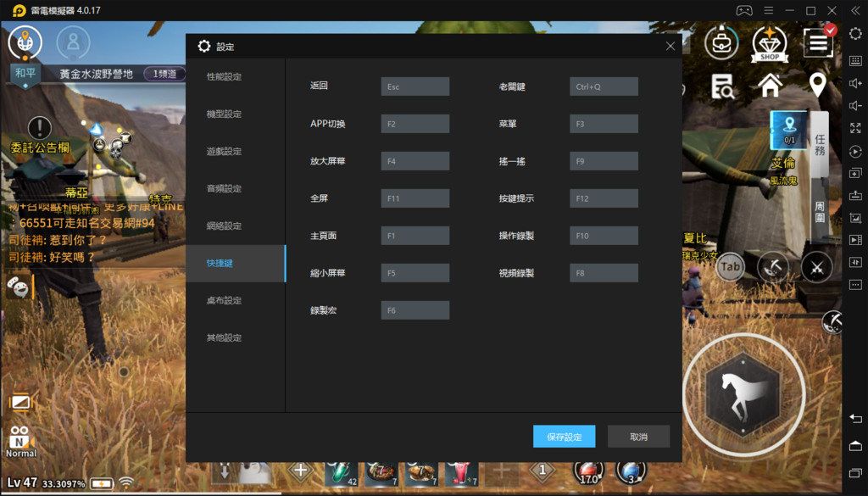Screen dimensions: 868x496
Task: Open the in-game list menu icon
Action: [818, 42]
